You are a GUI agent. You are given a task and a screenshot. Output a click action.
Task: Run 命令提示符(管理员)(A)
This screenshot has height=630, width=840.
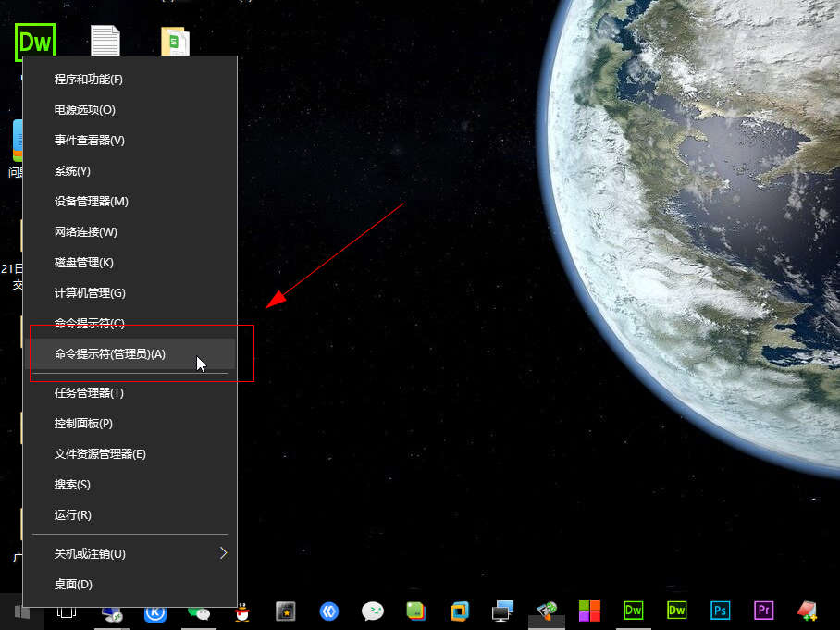pos(130,354)
